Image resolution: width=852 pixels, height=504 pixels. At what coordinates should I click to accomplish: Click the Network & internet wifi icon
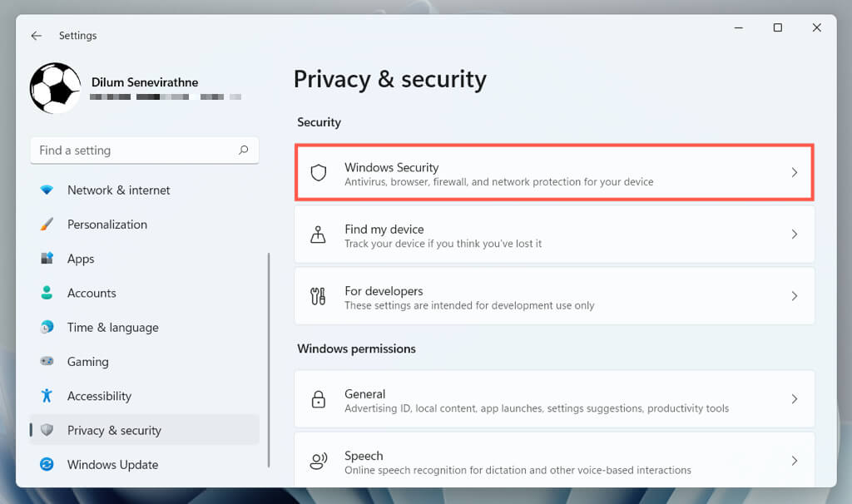point(47,190)
